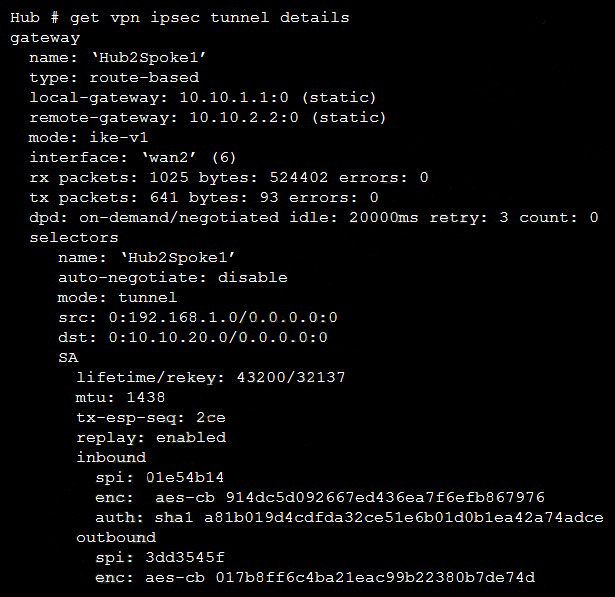The height and width of the screenshot is (597, 615).
Task: Click the dpd on-demand/negotiated line
Action: click(x=313, y=217)
